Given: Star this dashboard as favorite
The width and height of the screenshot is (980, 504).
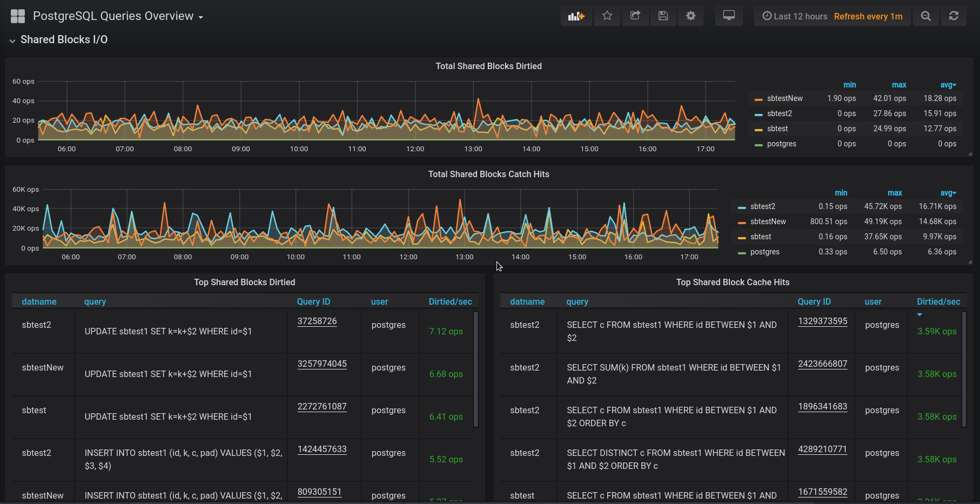Looking at the screenshot, I should click(607, 16).
